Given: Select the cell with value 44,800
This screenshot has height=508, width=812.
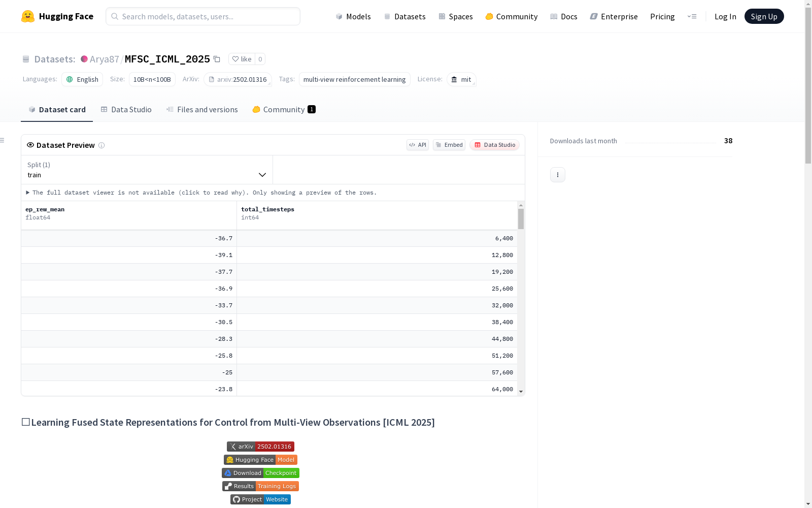Looking at the screenshot, I should [377, 339].
